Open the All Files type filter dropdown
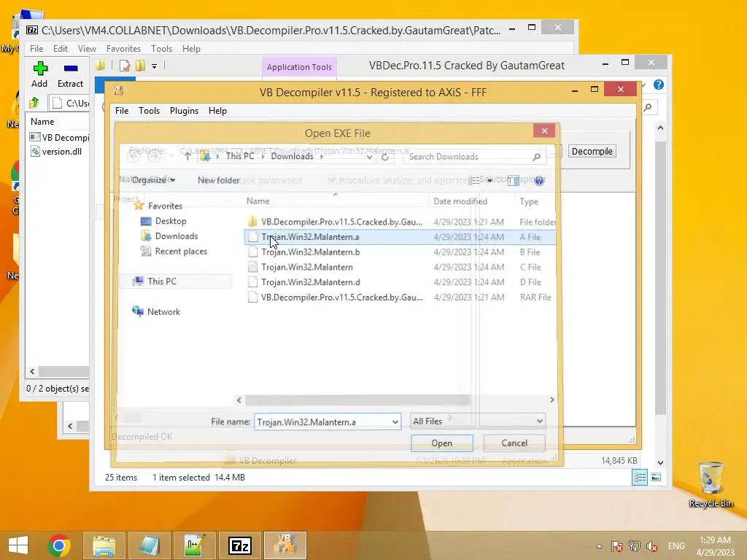Screen dimensions: 747x560 pyautogui.click(x=477, y=421)
